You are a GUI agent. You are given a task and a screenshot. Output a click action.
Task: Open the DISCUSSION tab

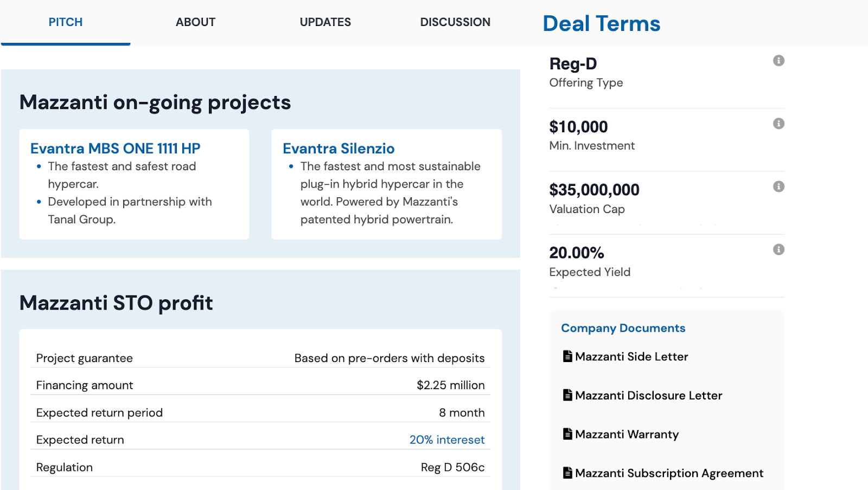click(455, 22)
